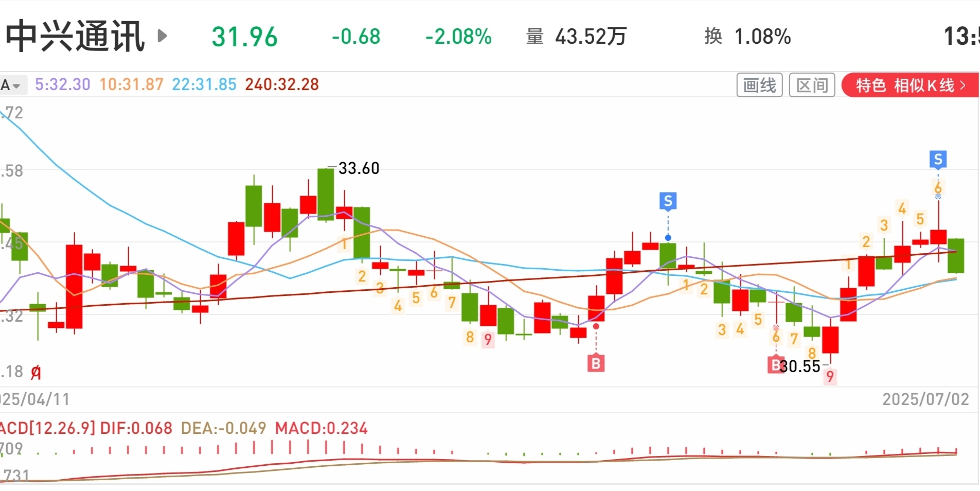Click the volume 43.52万 value

(x=591, y=37)
